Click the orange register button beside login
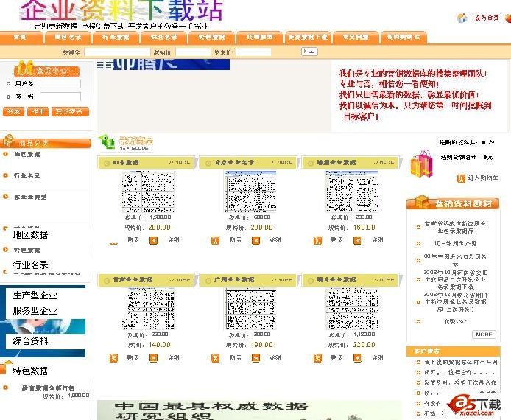 point(38,111)
